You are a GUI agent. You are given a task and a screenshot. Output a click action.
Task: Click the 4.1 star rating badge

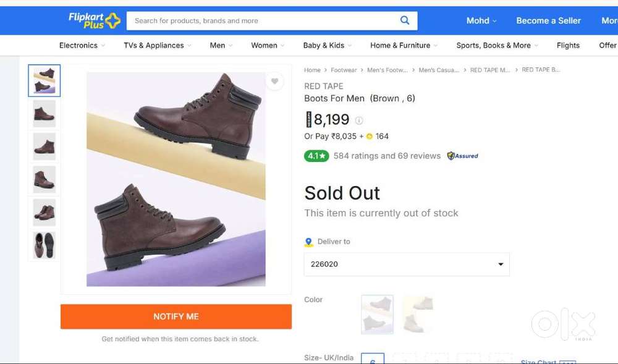coord(316,156)
